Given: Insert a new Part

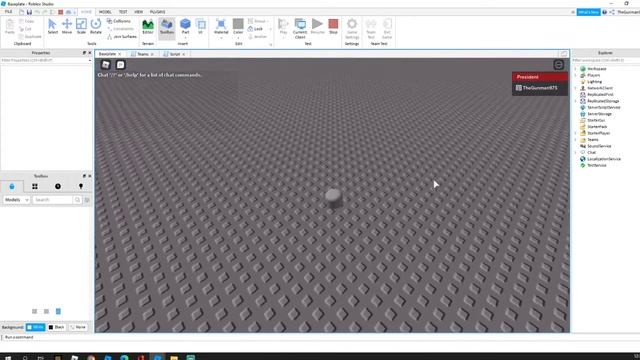Looking at the screenshot, I should pos(185,26).
